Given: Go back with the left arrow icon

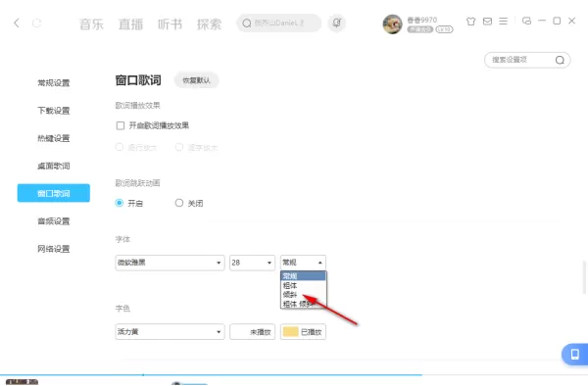Looking at the screenshot, I should pos(17,23).
